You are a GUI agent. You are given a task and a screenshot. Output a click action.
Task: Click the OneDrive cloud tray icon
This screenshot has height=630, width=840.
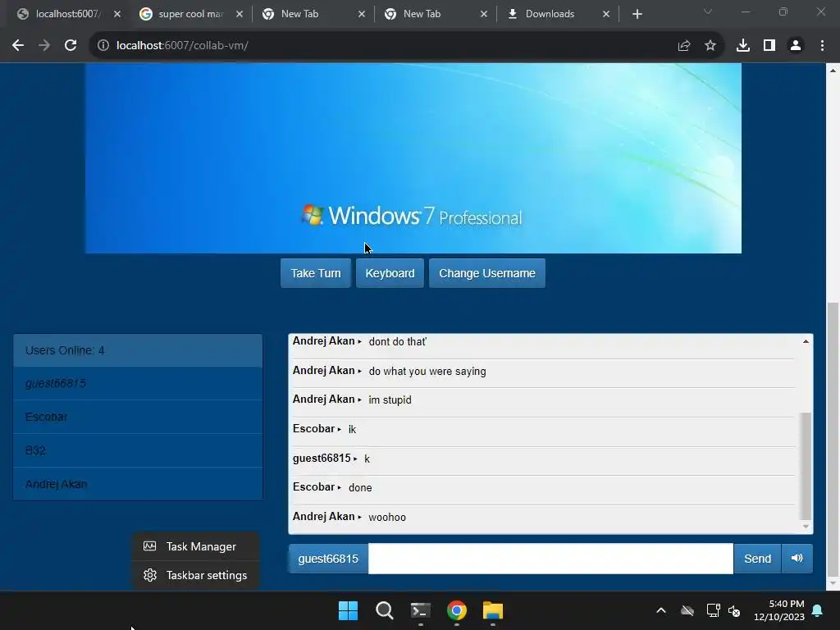point(687,610)
